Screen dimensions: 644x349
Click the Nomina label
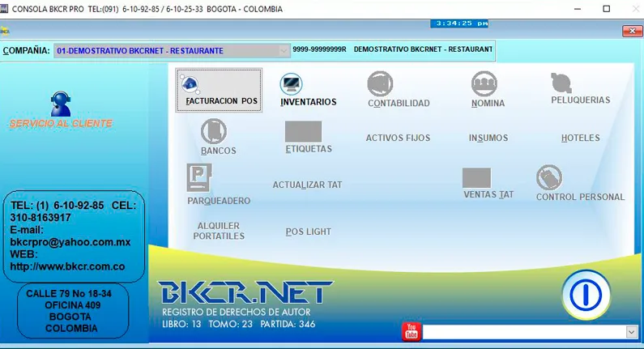tap(488, 103)
